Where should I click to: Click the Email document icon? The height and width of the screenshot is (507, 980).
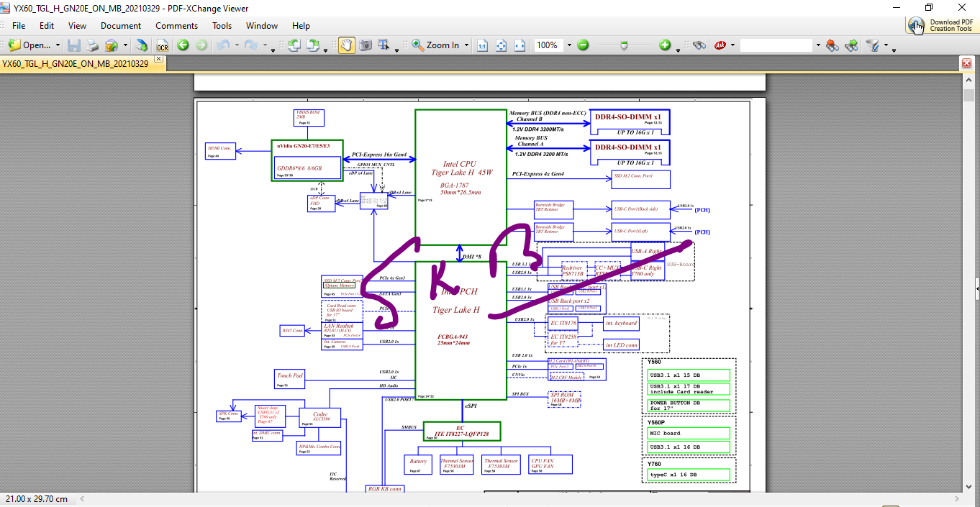click(x=112, y=45)
